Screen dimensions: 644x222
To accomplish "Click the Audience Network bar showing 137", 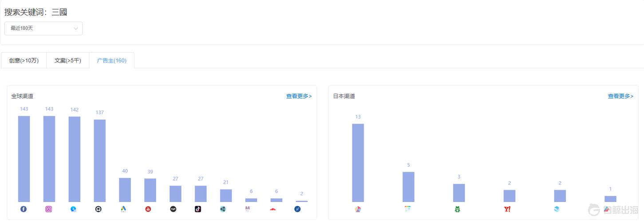I will [100, 161].
